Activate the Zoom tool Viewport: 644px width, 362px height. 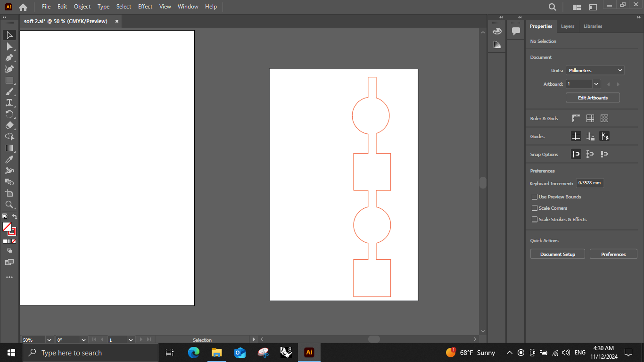(9, 205)
